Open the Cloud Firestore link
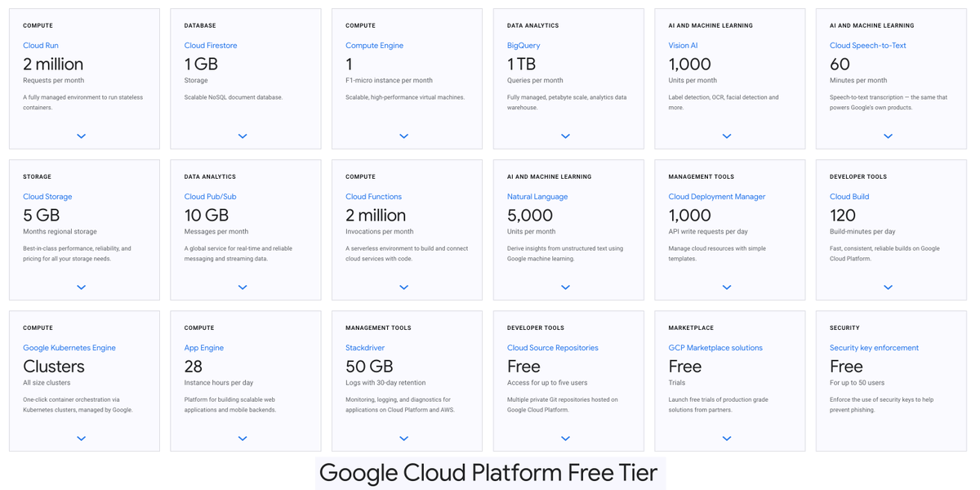 coord(211,46)
